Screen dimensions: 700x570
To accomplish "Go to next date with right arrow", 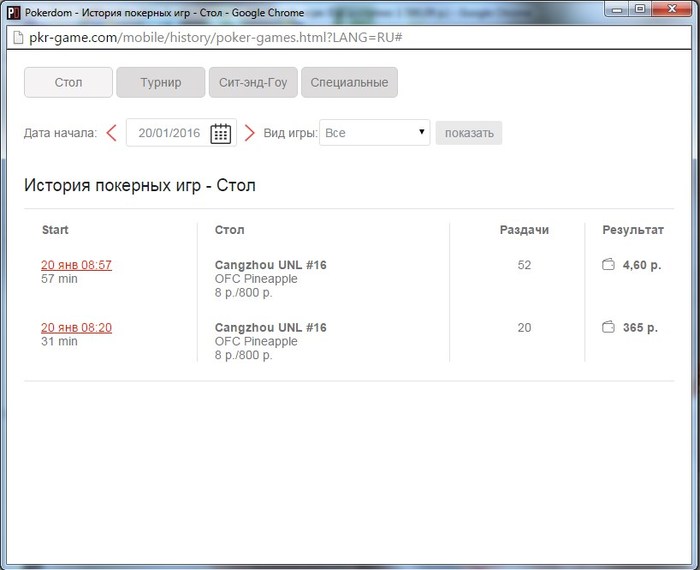I will point(250,133).
